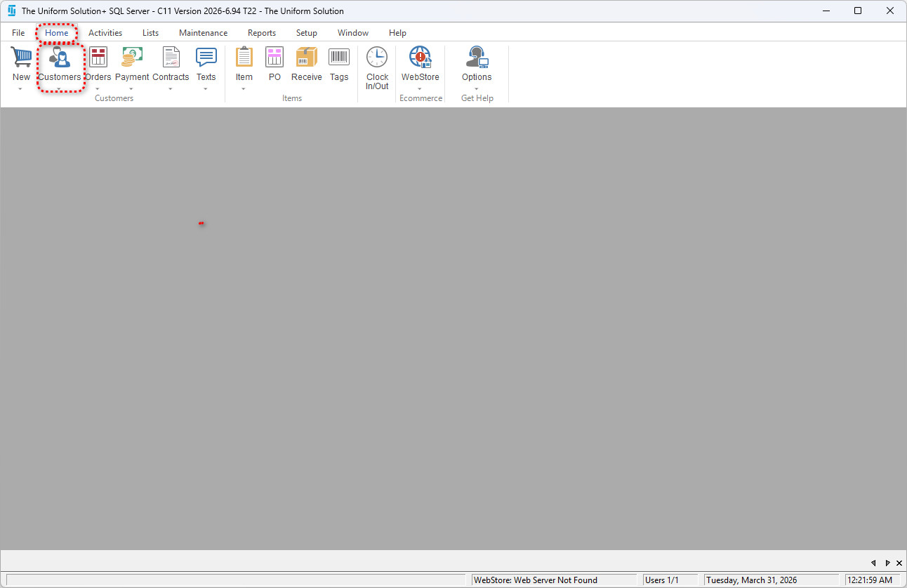The width and height of the screenshot is (907, 588).
Task: Expand the dropdown arrow under New
Action: coord(20,89)
